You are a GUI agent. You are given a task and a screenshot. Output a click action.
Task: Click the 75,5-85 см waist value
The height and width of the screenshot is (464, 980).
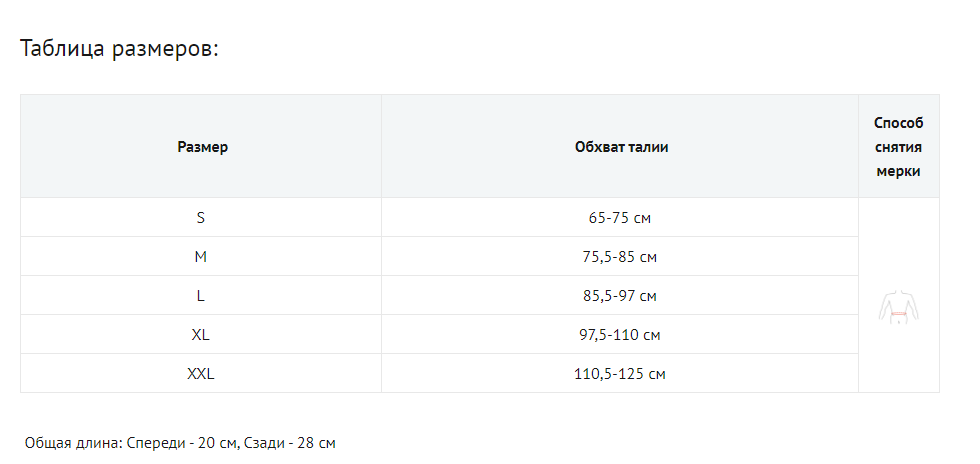click(621, 257)
